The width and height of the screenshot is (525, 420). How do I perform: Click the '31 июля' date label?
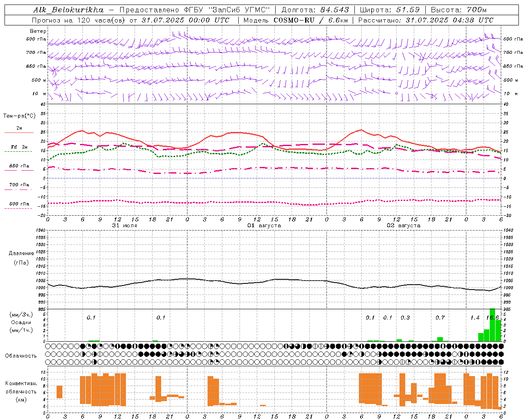125,226
